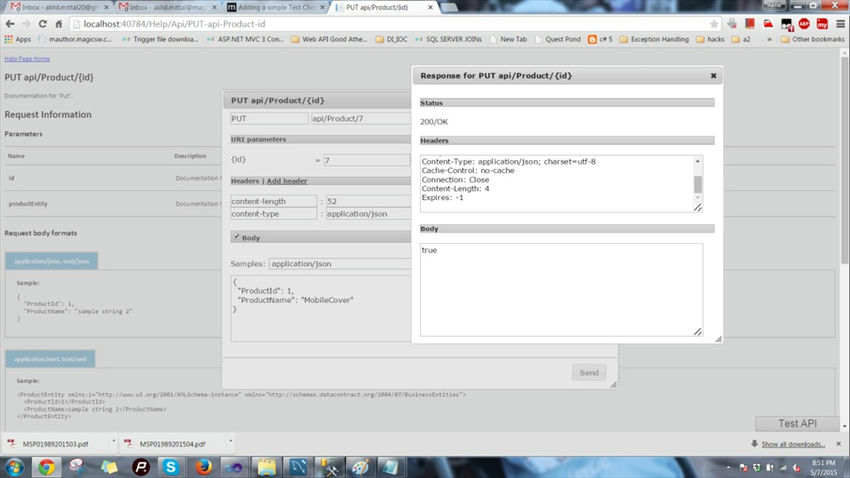Open the c# 5 Blogger bookmark
This screenshot has height=478, width=850.
pos(600,39)
